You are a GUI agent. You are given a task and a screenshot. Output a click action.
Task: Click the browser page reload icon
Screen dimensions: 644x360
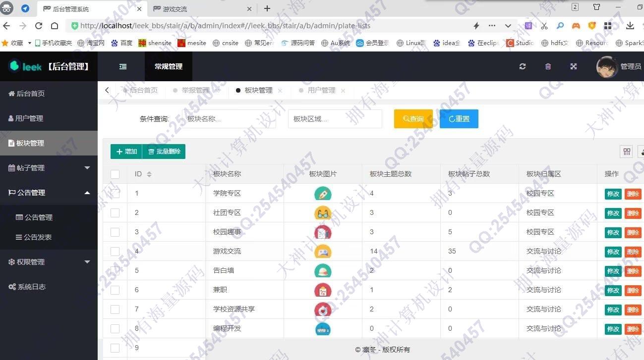(39, 26)
